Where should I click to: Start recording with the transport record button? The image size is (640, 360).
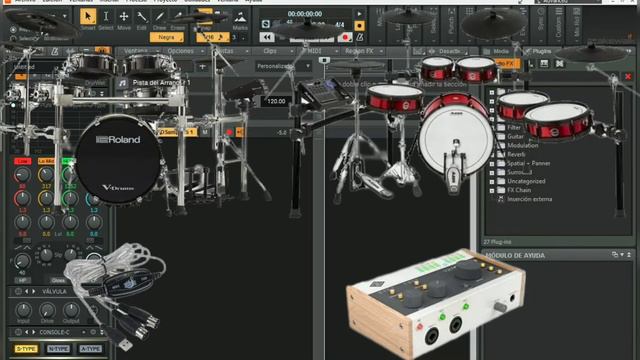tap(345, 38)
